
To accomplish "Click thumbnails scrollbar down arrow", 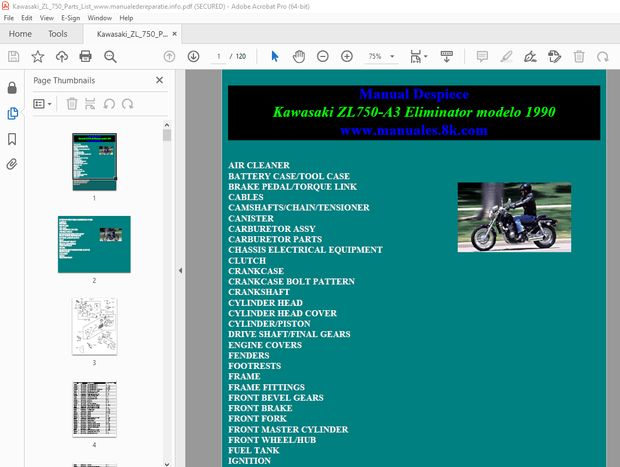I will [x=167, y=464].
